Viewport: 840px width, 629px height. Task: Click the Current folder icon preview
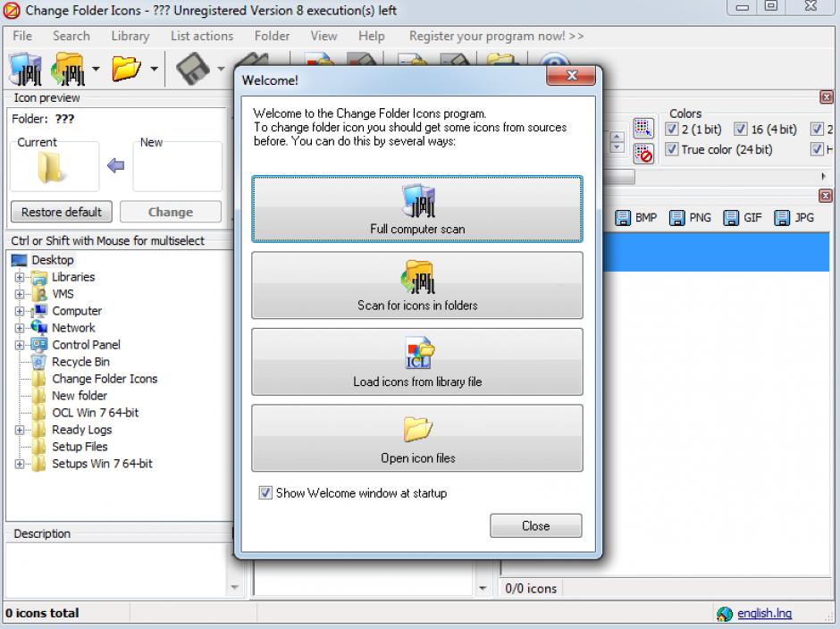(52, 167)
